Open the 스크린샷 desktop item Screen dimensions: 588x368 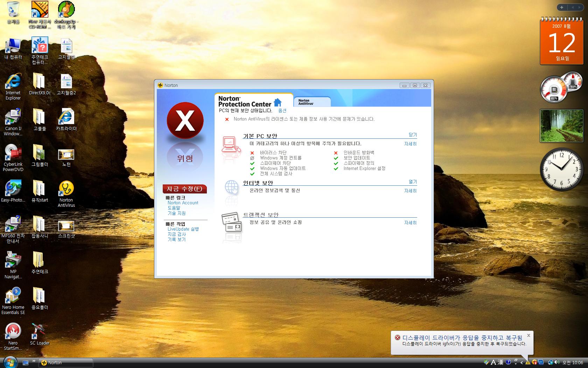pos(66,230)
